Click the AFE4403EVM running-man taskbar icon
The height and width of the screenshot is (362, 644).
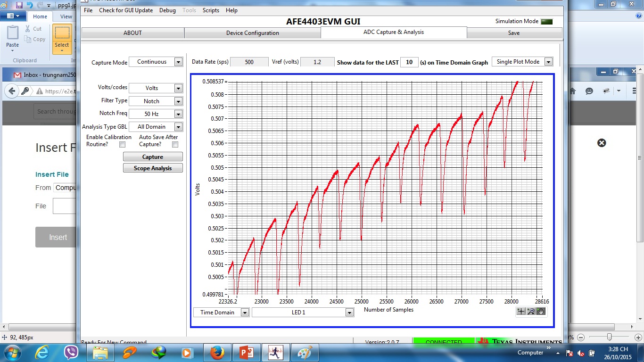pyautogui.click(x=276, y=352)
